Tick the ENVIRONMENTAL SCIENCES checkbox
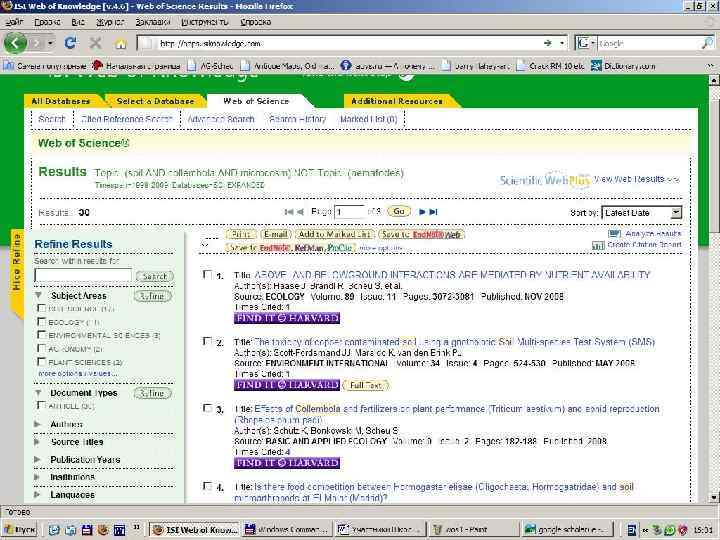The width and height of the screenshot is (720, 540). pyautogui.click(x=42, y=335)
